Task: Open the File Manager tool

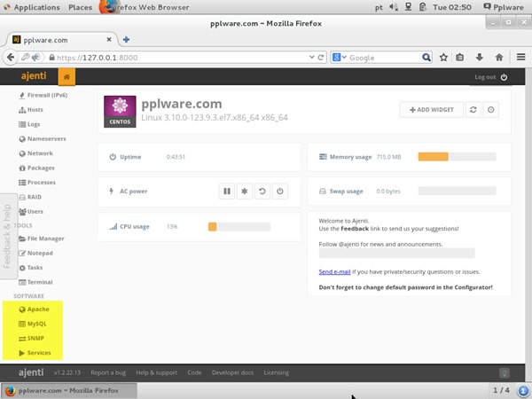Action: pyautogui.click(x=42, y=239)
